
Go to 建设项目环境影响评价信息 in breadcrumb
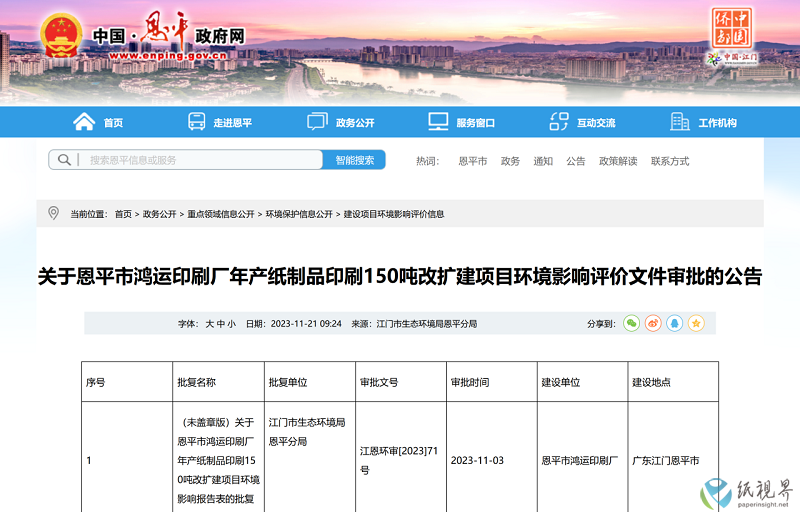tap(394, 214)
